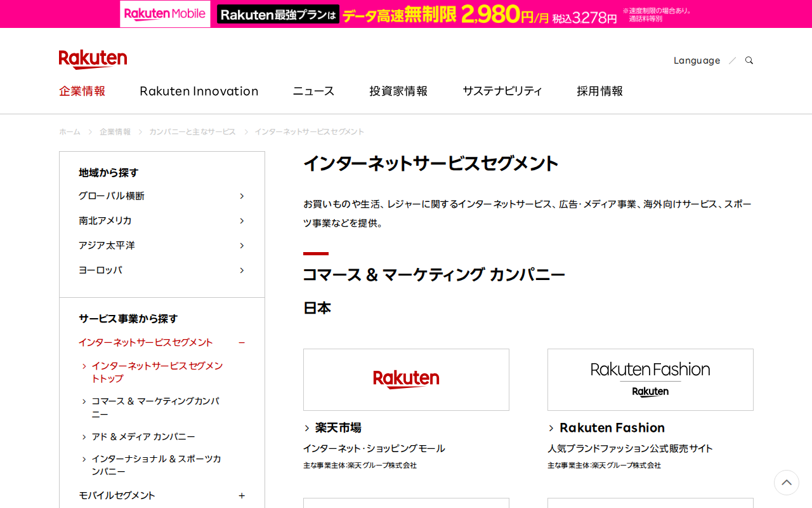Expand モバイルセグメント with plus icon
812x508 pixels.
click(242, 496)
